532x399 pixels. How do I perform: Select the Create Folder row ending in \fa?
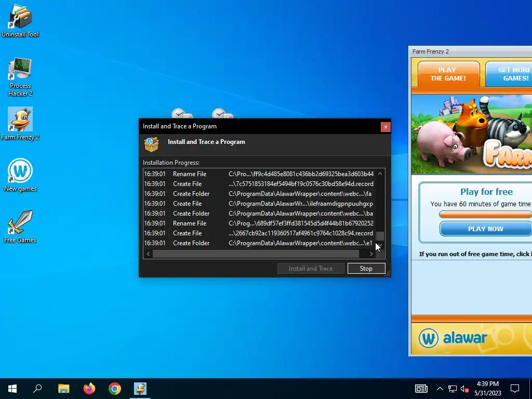click(x=259, y=193)
